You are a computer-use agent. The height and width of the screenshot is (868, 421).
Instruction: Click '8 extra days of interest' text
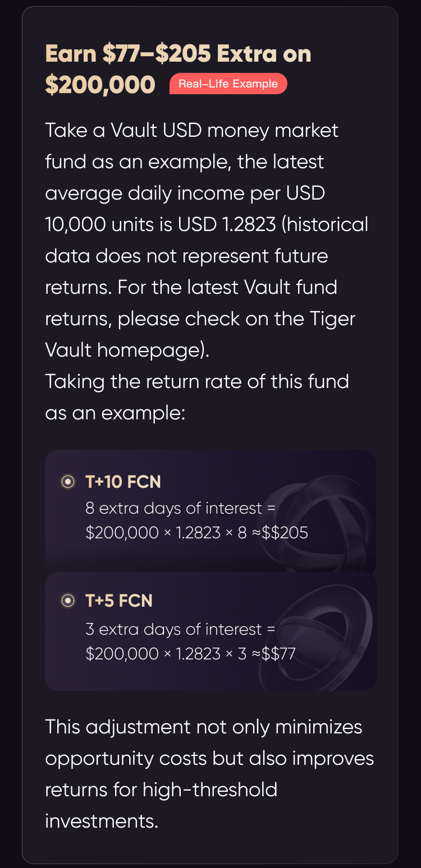(174, 508)
